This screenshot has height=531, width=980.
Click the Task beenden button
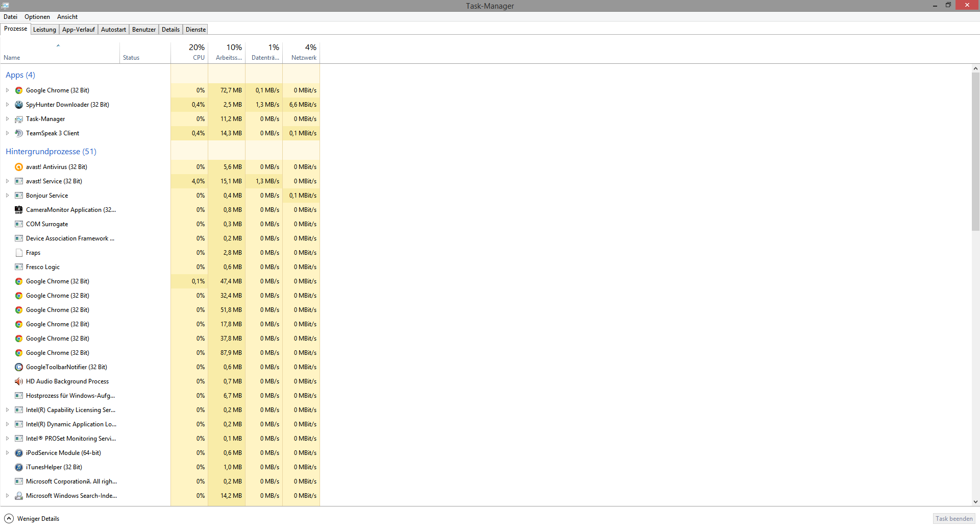(x=954, y=519)
